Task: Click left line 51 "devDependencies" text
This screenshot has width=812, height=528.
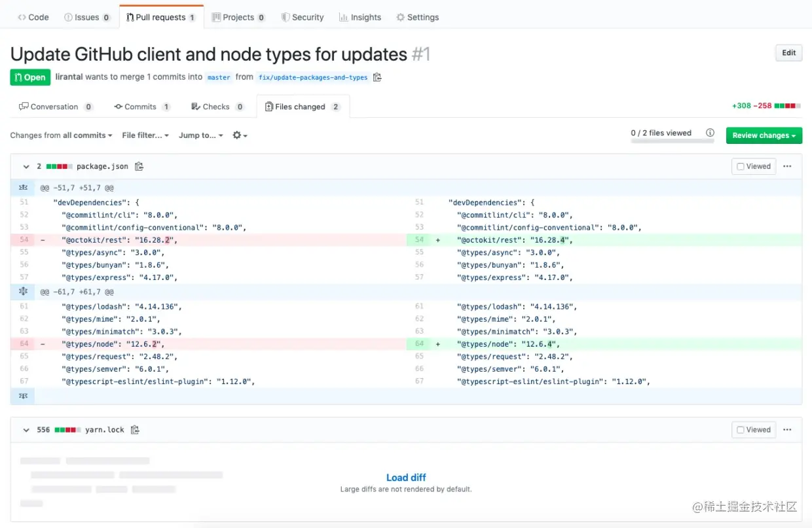Action: pos(96,203)
